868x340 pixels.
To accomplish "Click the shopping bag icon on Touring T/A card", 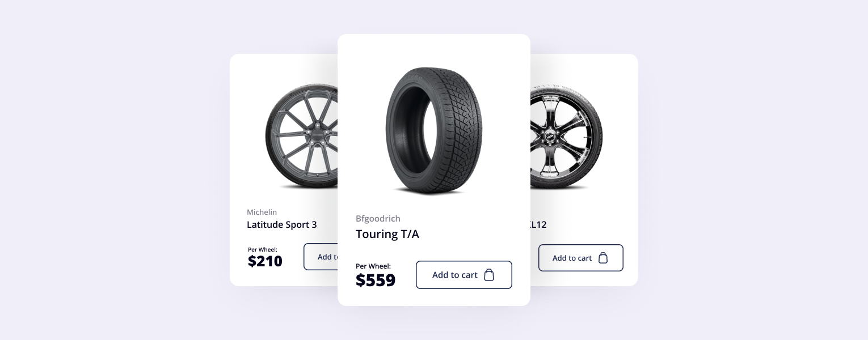I will coord(489,275).
